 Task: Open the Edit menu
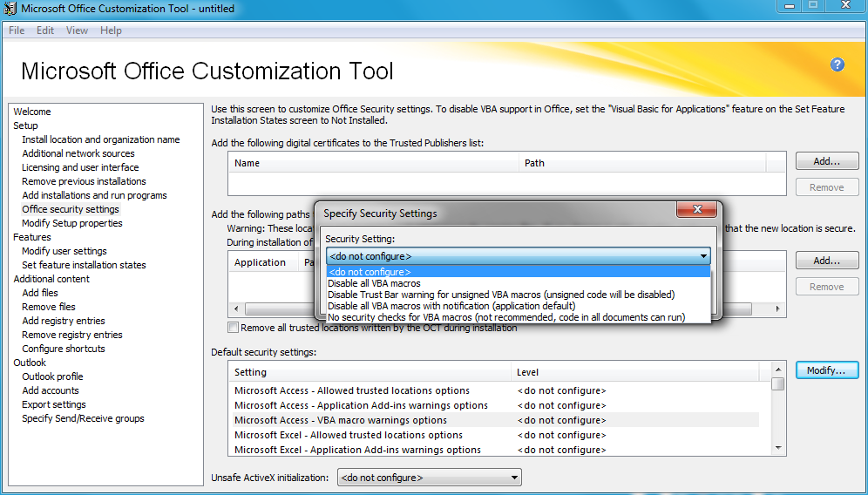click(45, 31)
